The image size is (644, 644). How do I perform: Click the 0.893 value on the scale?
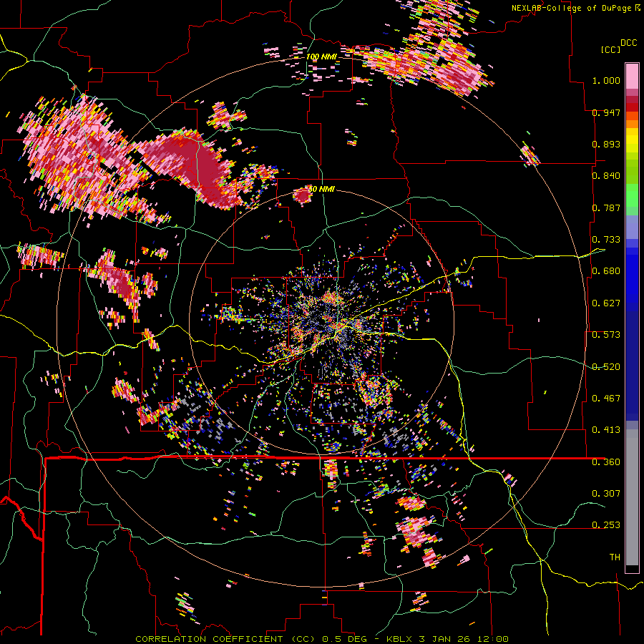606,144
